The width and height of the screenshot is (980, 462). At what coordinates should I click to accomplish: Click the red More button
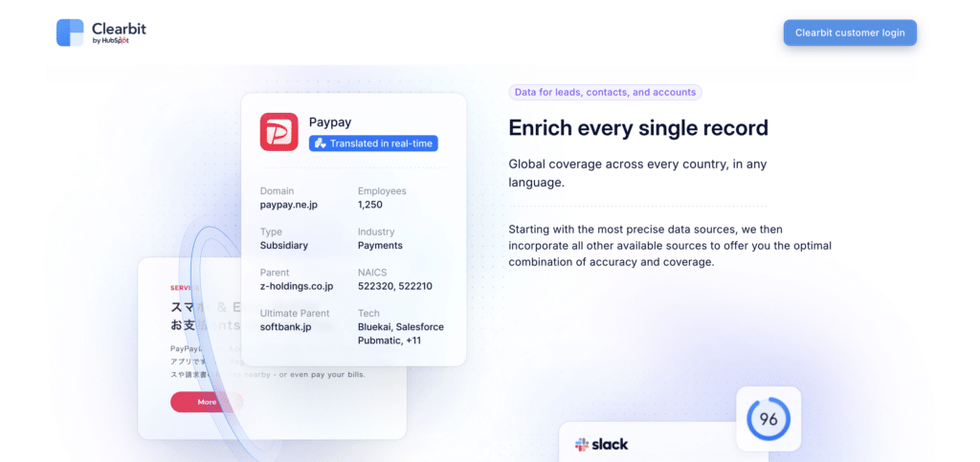207,402
